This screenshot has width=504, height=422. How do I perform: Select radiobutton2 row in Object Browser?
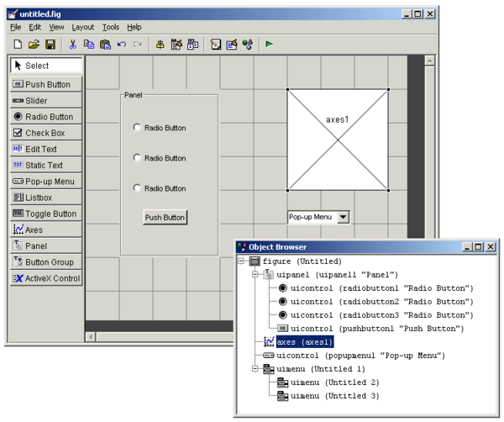click(382, 302)
